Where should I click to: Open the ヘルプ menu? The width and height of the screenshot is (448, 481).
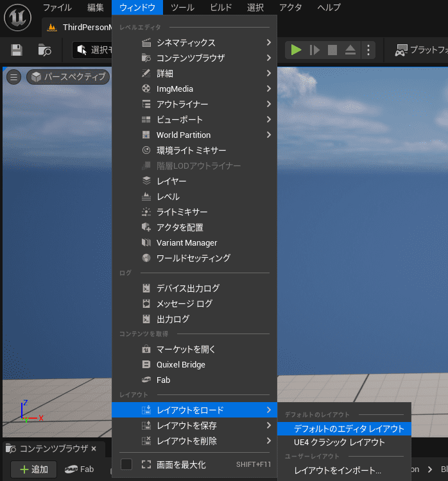click(x=329, y=7)
